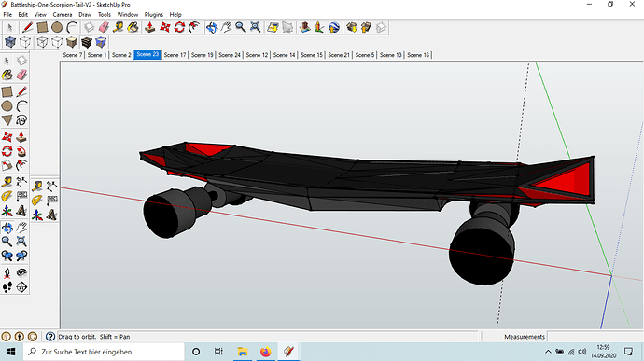Screen dimensions: 644x361
Task: Click the Share Model icon
Action: tap(366, 27)
